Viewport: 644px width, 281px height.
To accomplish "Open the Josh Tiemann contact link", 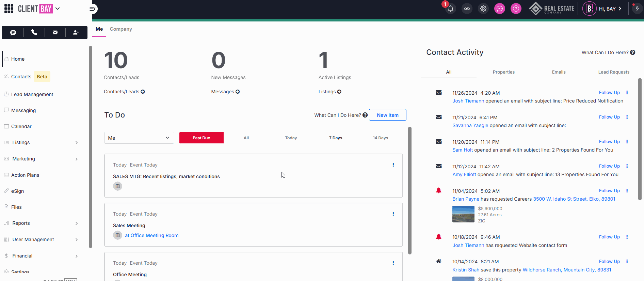I will pyautogui.click(x=468, y=101).
